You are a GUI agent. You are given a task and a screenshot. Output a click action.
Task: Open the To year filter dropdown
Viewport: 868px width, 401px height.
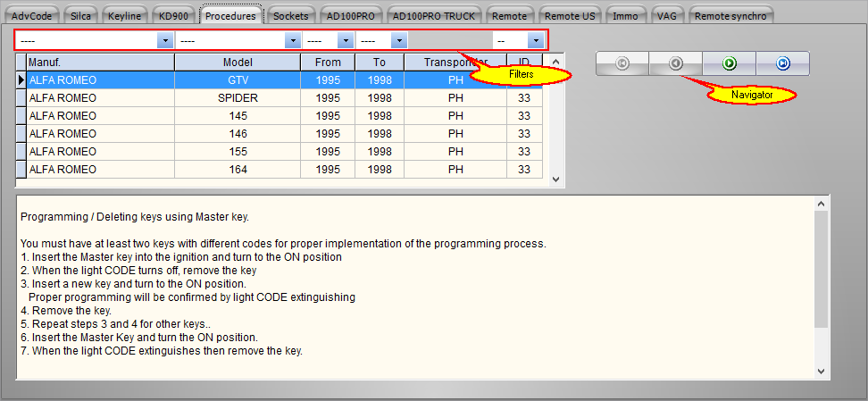[x=398, y=41]
